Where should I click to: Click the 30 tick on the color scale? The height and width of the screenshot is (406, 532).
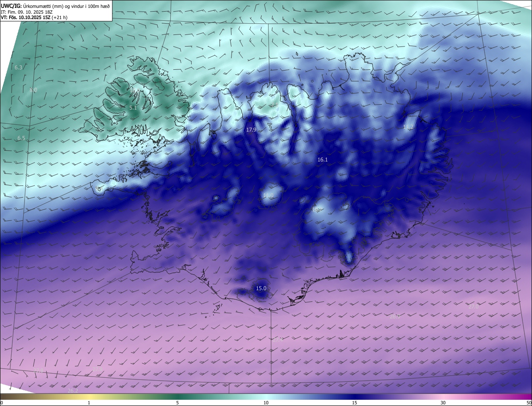[x=443, y=403]
